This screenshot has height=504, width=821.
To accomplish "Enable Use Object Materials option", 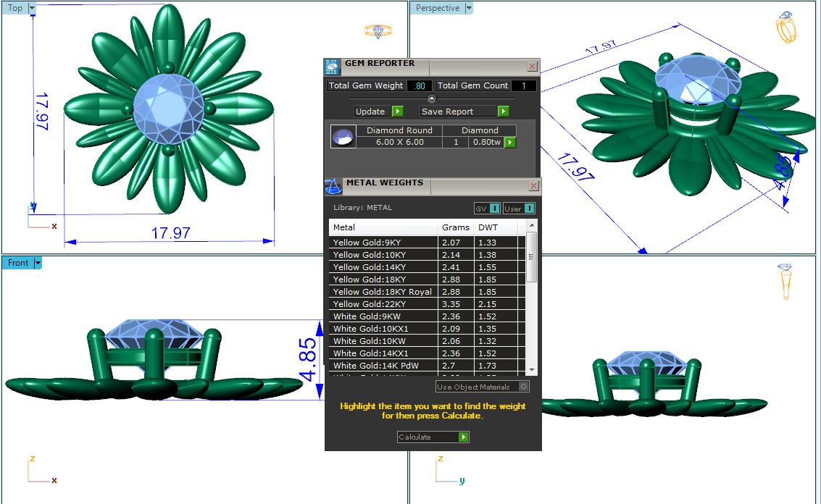I will pyautogui.click(x=524, y=387).
